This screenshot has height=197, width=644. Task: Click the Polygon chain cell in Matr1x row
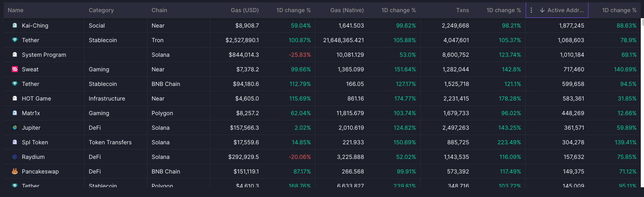[x=162, y=113]
